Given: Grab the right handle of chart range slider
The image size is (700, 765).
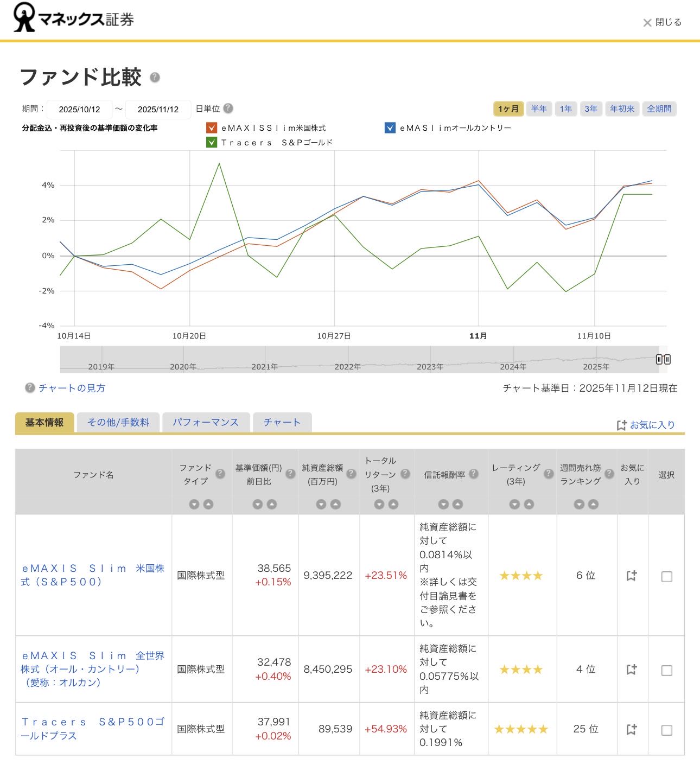Looking at the screenshot, I should pos(663,359).
